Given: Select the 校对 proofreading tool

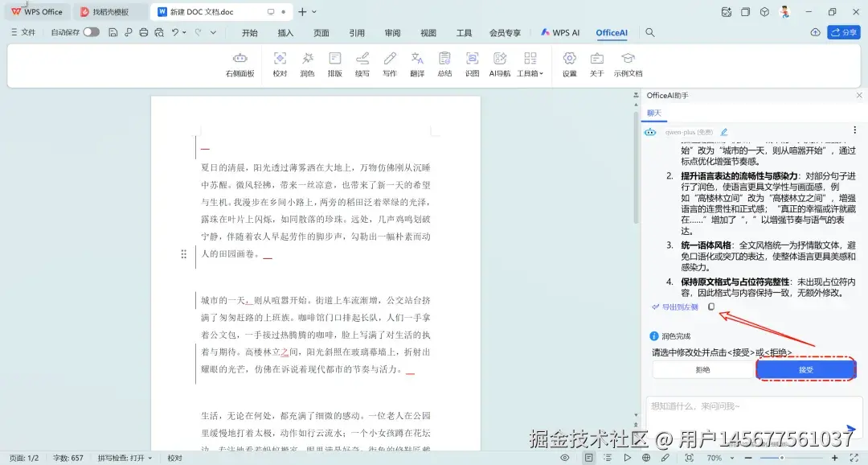Looking at the screenshot, I should (280, 64).
